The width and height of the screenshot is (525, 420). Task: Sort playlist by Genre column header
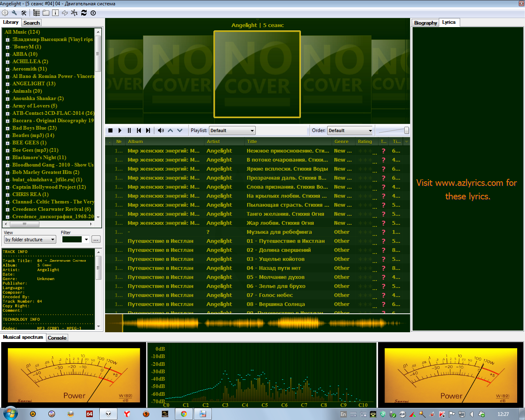coord(343,142)
